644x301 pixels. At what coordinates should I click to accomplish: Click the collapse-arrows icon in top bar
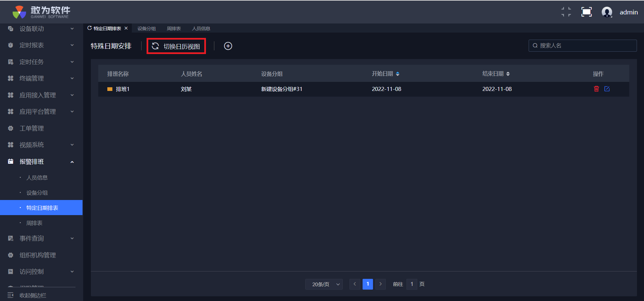click(x=566, y=12)
